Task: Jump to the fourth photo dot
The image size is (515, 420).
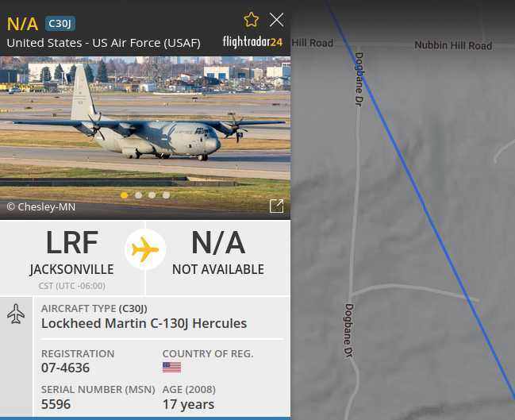Action: (x=166, y=195)
